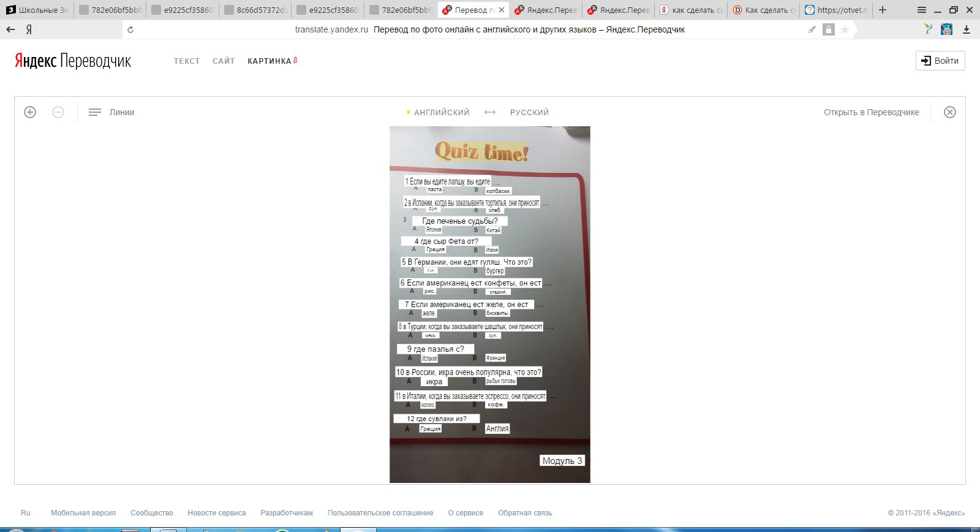Open the browser hamburger menu

[921, 10]
